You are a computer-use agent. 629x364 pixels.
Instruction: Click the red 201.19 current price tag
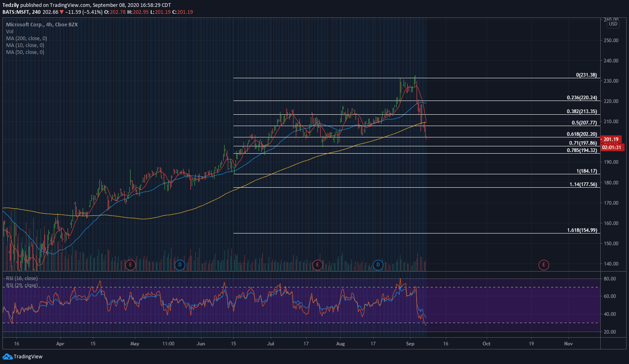(611, 139)
